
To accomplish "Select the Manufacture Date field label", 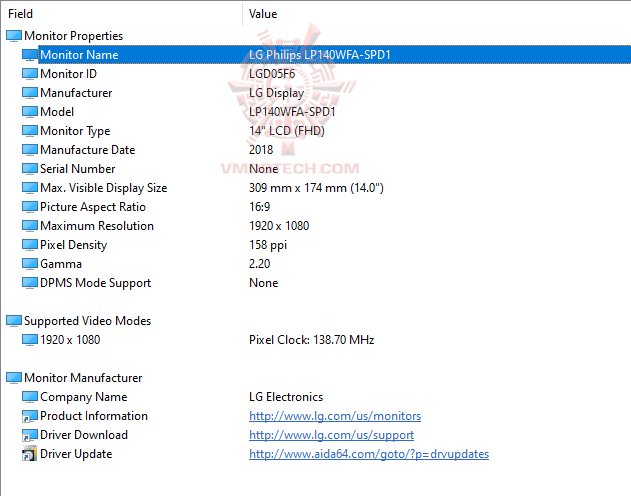I will point(88,150).
